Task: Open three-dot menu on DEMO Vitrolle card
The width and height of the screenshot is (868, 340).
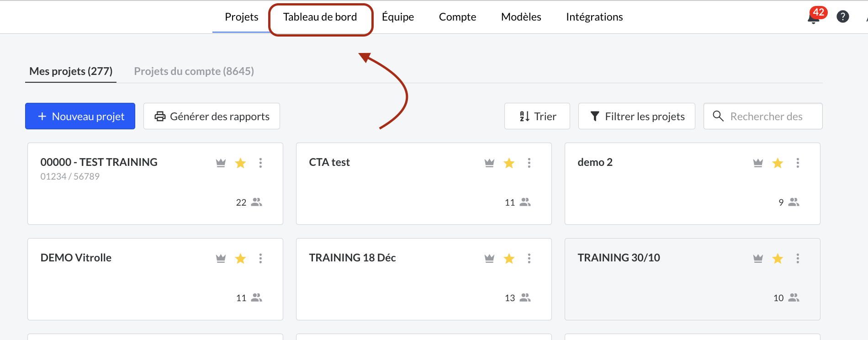Action: [260, 258]
